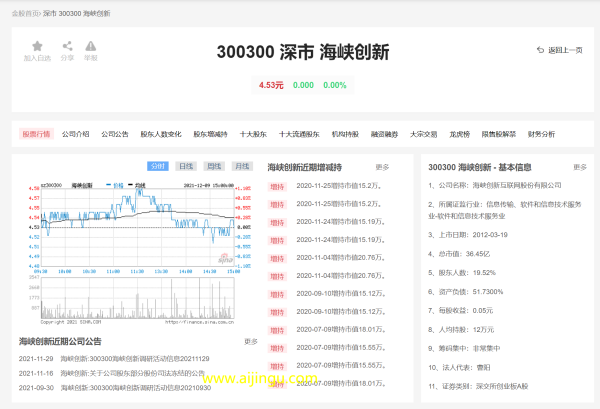Click the 公司名称 海峡创新互联网股份有限公司 line

(494, 185)
